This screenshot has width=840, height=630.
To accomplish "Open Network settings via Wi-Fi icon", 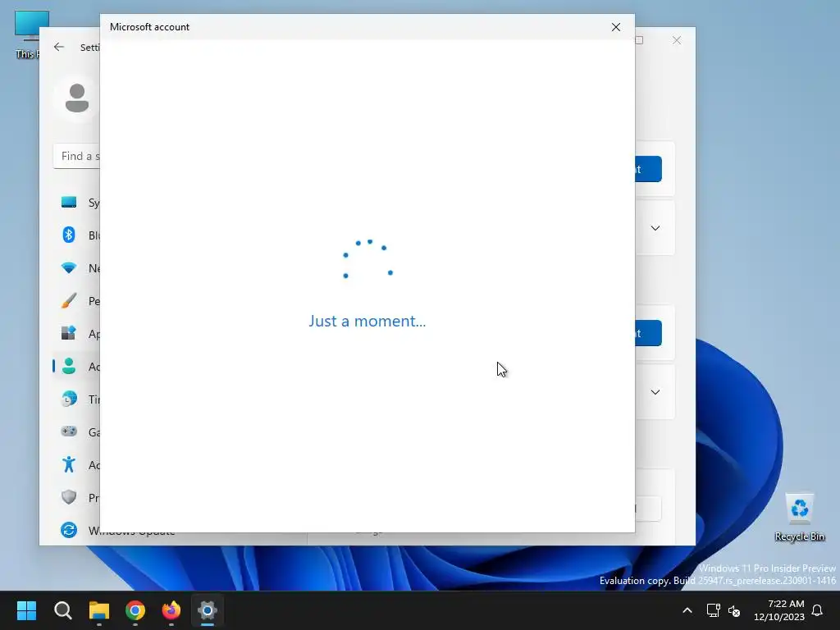I will (x=69, y=268).
